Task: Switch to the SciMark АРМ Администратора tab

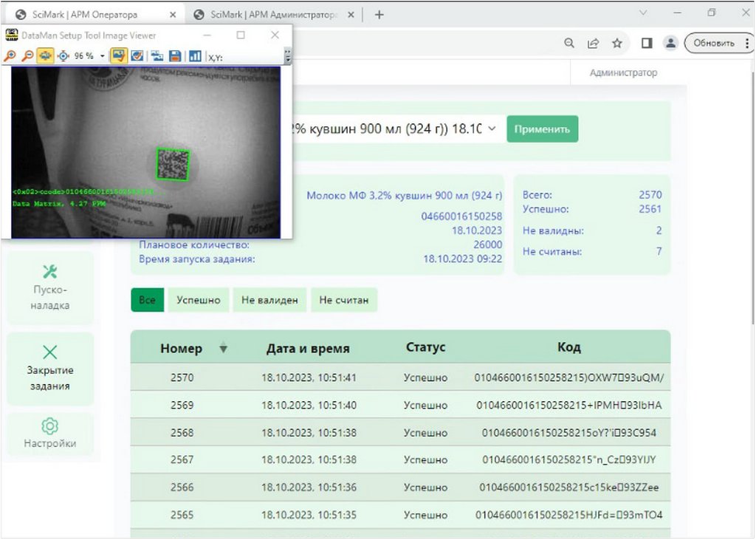Action: 272,15
